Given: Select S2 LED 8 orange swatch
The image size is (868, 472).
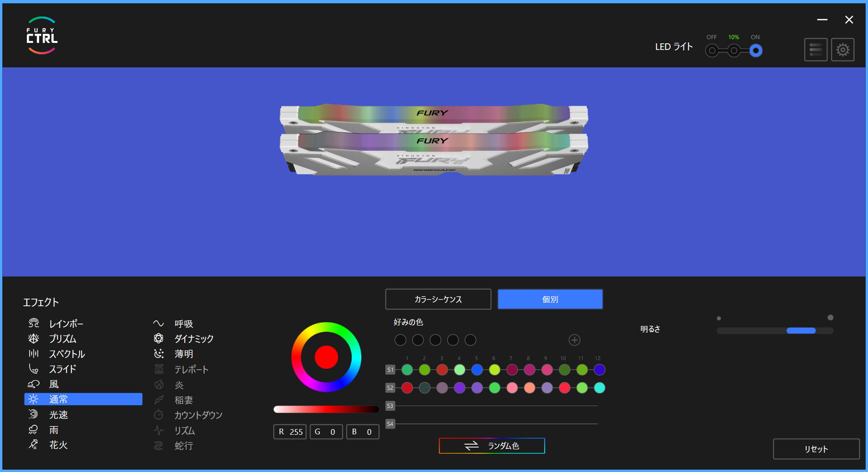Looking at the screenshot, I should 530,388.
